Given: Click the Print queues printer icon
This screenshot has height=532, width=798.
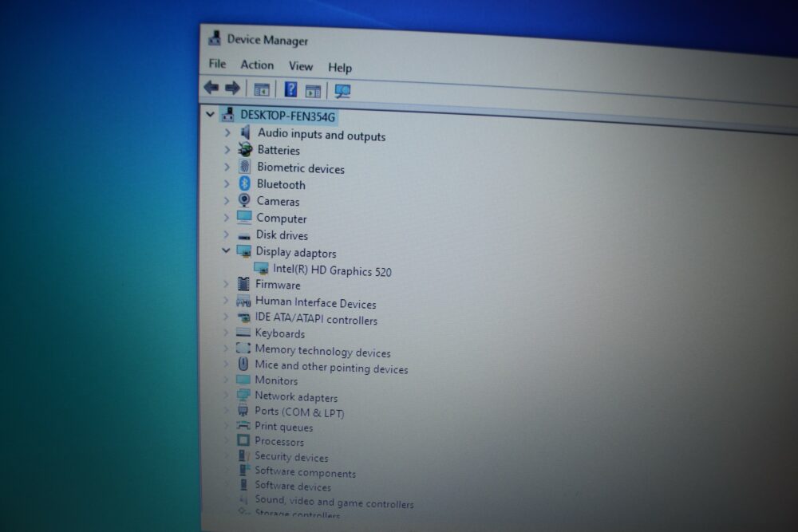Looking at the screenshot, I should 243,425.
